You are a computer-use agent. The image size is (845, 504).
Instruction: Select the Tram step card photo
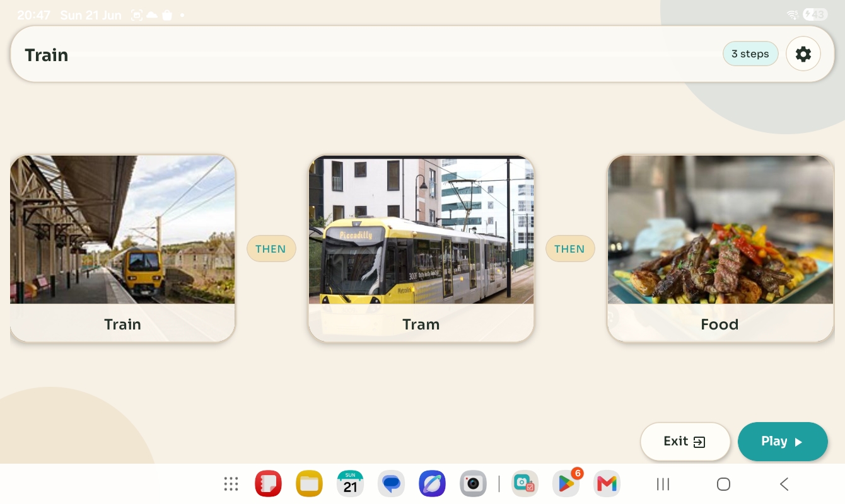(x=421, y=230)
